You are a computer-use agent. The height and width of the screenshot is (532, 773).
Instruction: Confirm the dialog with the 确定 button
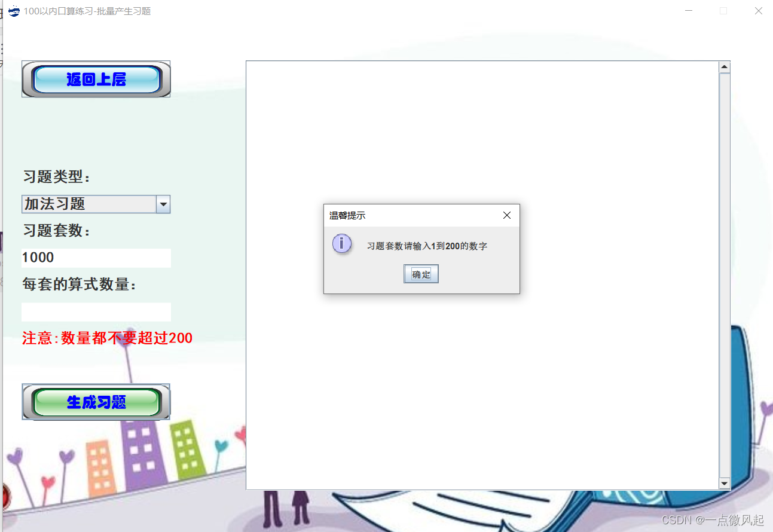421,274
